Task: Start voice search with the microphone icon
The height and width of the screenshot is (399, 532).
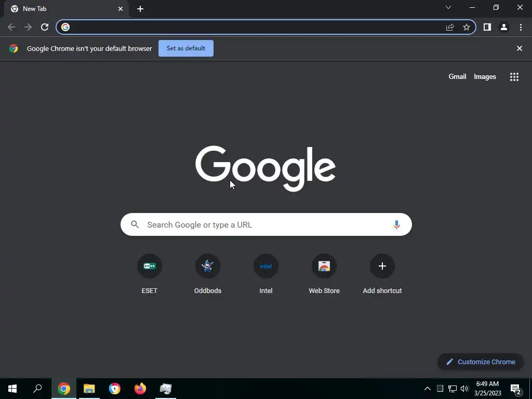Action: point(396,224)
